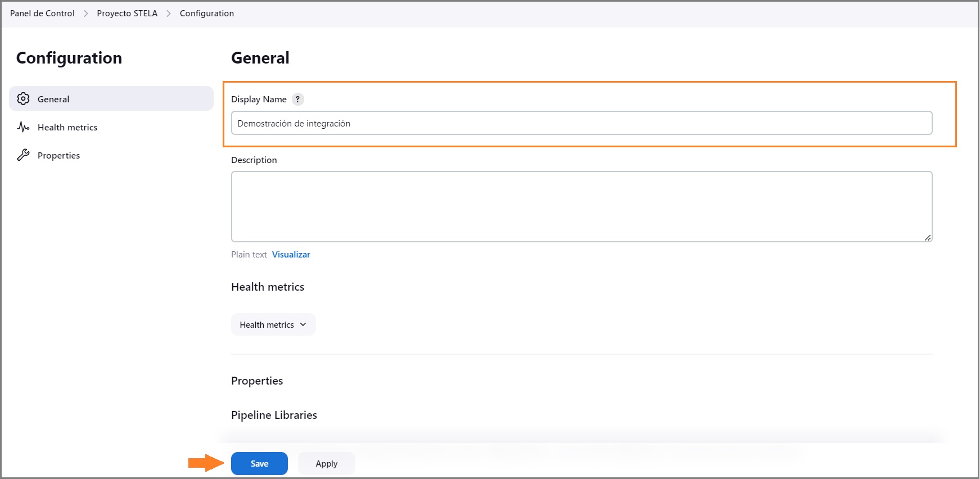The height and width of the screenshot is (479, 980).
Task: Open the Display Name help question mark
Action: coord(298,99)
